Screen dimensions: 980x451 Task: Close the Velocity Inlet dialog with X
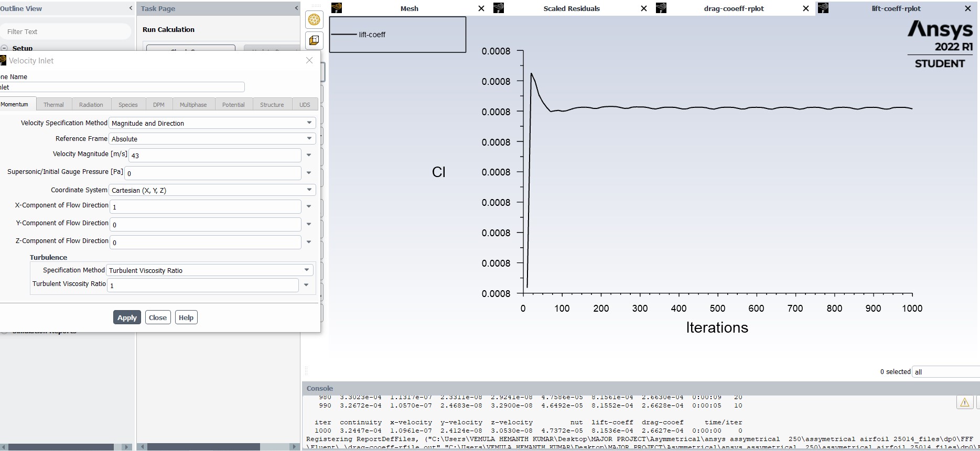tap(309, 60)
